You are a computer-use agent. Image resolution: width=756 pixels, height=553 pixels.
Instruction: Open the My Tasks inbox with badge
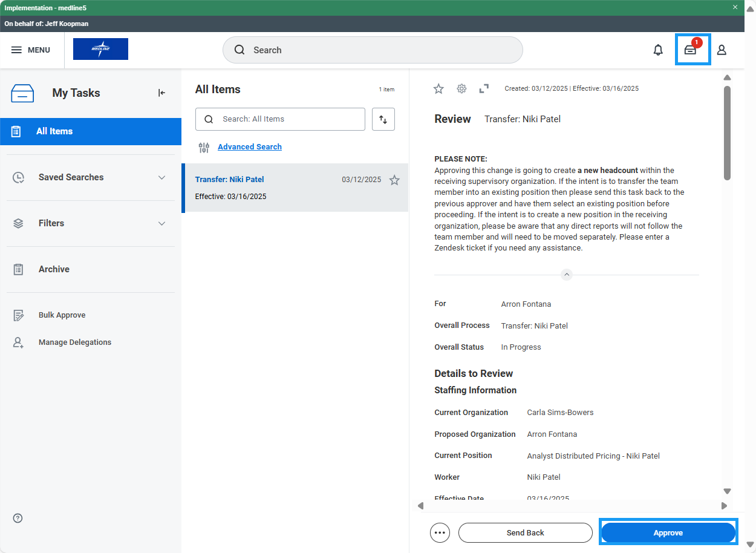(x=691, y=50)
